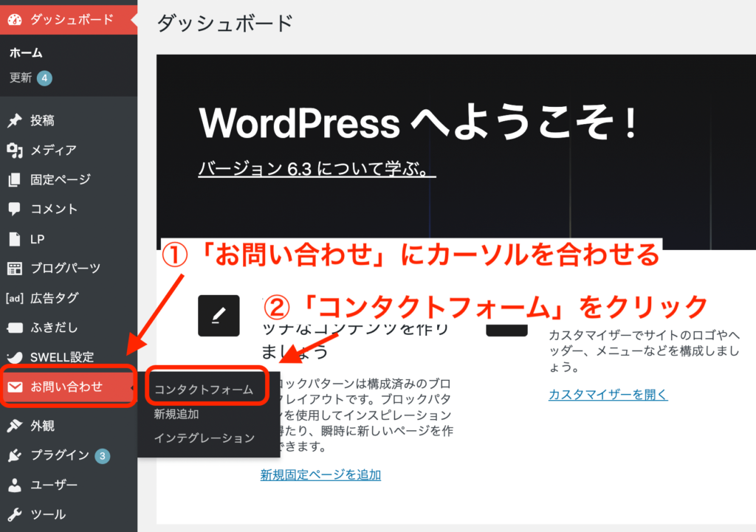This screenshot has height=532, width=756.
Task: Follow the 新規固定ページを追加 link
Action: [x=320, y=474]
